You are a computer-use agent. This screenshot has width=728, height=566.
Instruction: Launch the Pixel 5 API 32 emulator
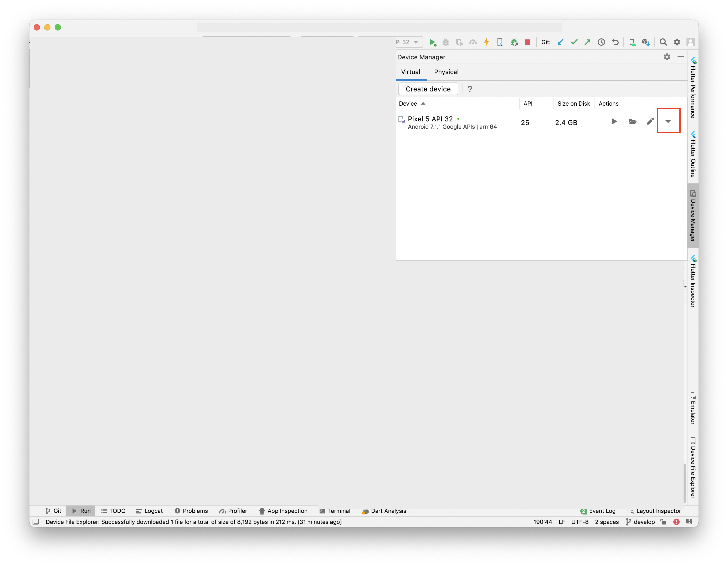(x=614, y=122)
